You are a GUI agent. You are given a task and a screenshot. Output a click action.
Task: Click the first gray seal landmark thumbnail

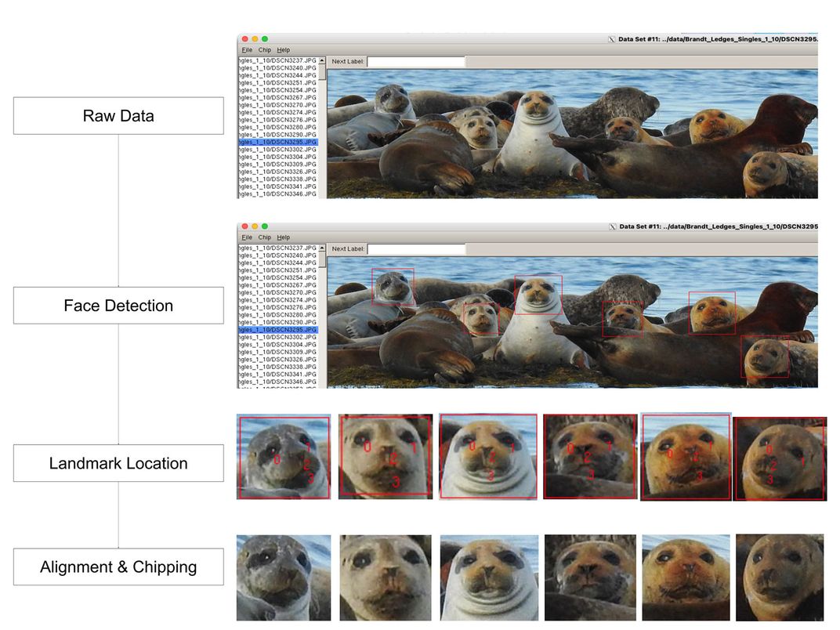pos(284,457)
